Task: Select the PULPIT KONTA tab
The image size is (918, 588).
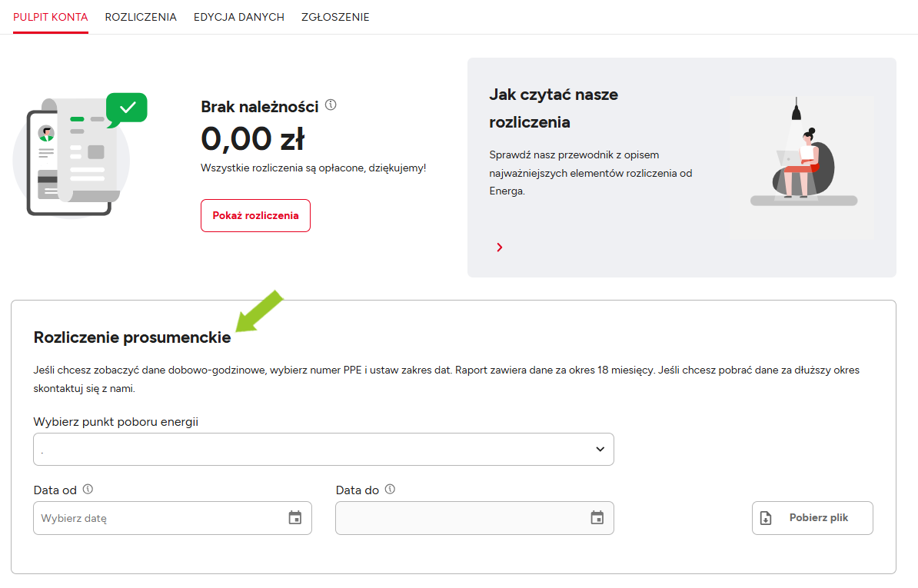Action: (x=51, y=17)
